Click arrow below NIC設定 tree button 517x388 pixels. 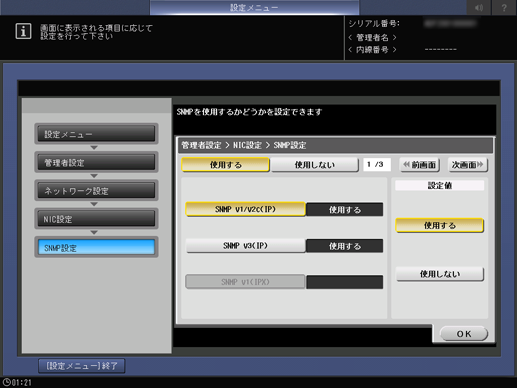click(x=94, y=233)
